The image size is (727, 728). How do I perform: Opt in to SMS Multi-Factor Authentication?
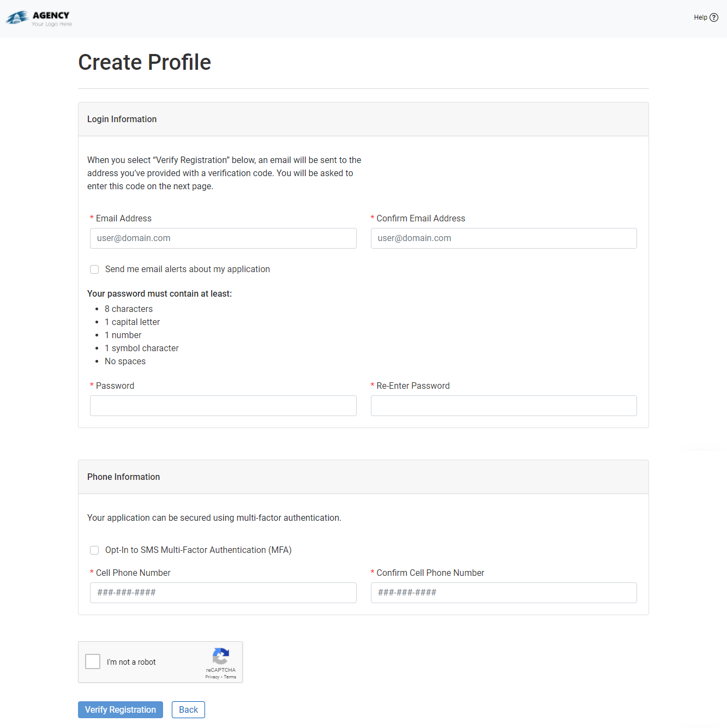point(94,550)
